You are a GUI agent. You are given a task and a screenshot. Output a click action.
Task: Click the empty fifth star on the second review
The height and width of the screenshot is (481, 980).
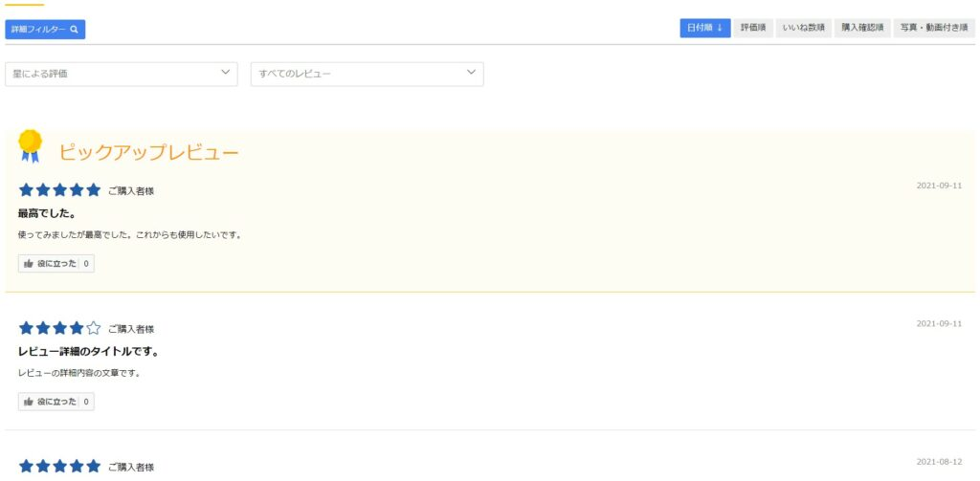[93, 329]
